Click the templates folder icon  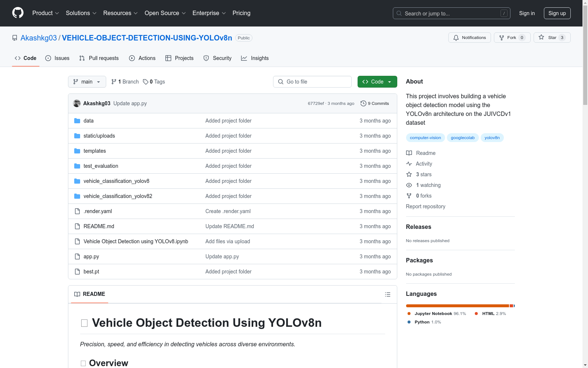(x=77, y=151)
